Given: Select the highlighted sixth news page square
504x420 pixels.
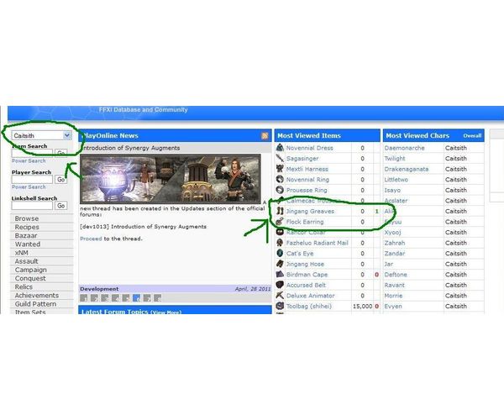Looking at the screenshot, I should point(136,298).
